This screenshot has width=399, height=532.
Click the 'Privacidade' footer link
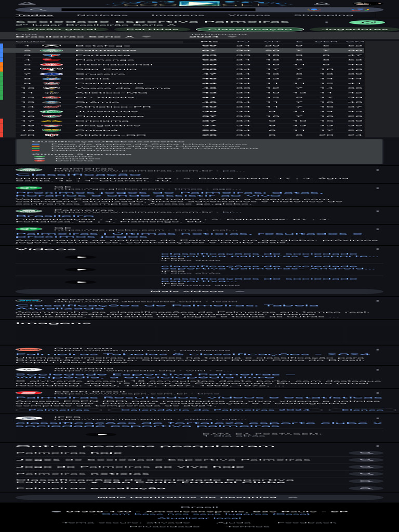(164, 527)
